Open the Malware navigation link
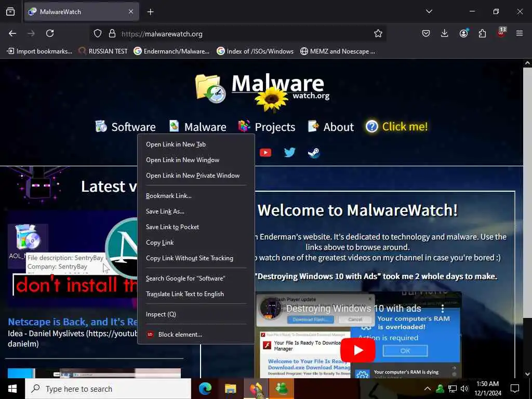 pos(198,127)
